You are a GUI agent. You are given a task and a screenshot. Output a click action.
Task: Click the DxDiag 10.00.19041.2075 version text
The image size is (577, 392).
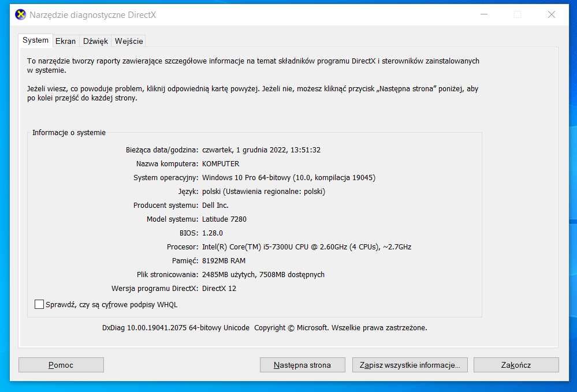[x=176, y=328]
